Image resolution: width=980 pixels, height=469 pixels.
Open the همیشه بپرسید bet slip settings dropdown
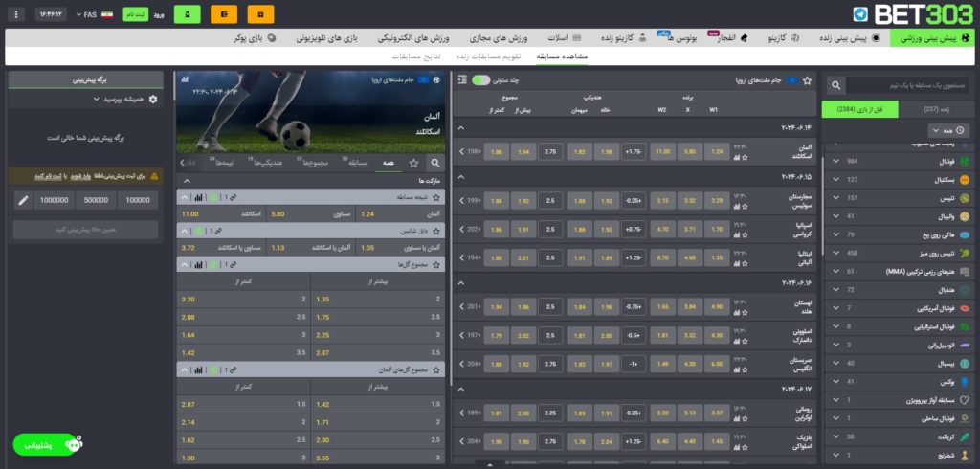pos(86,99)
